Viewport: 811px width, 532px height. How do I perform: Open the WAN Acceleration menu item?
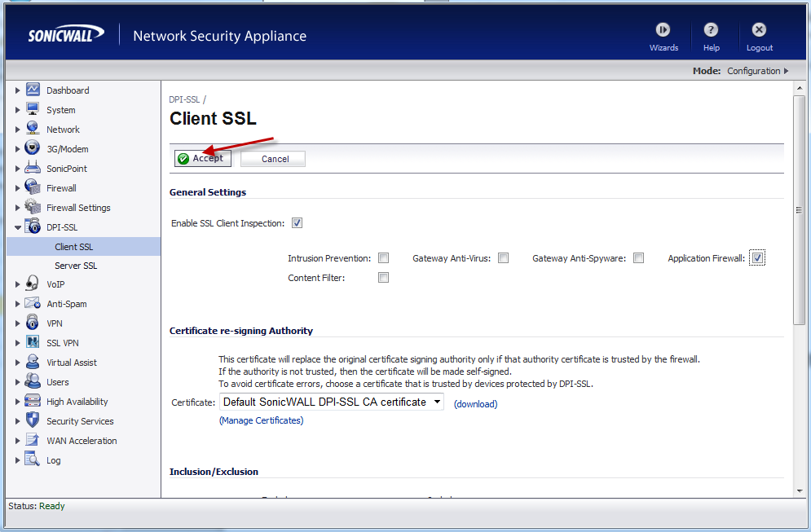[82, 441]
